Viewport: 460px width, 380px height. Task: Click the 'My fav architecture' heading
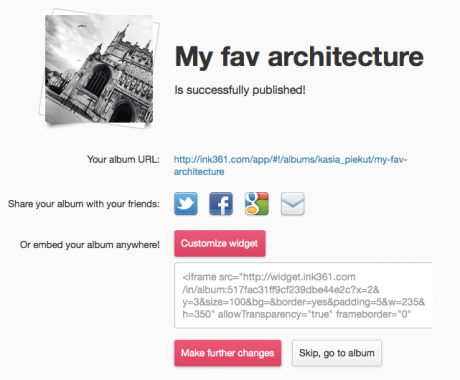(299, 57)
